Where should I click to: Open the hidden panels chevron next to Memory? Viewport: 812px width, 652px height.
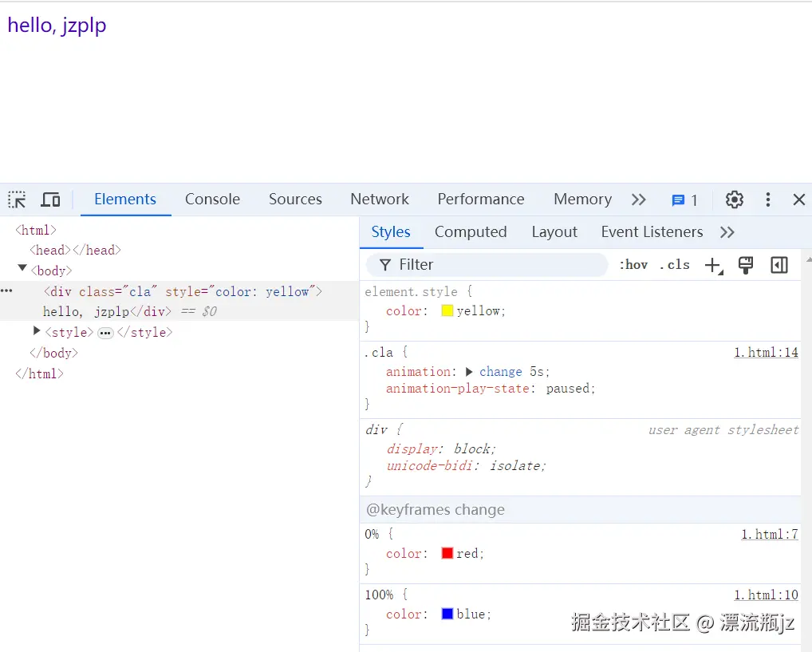(638, 200)
